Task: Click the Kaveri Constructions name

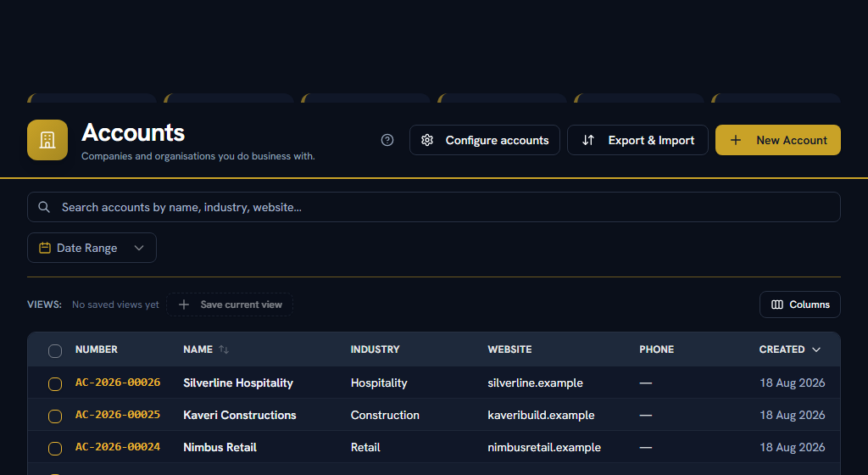Action: point(240,416)
